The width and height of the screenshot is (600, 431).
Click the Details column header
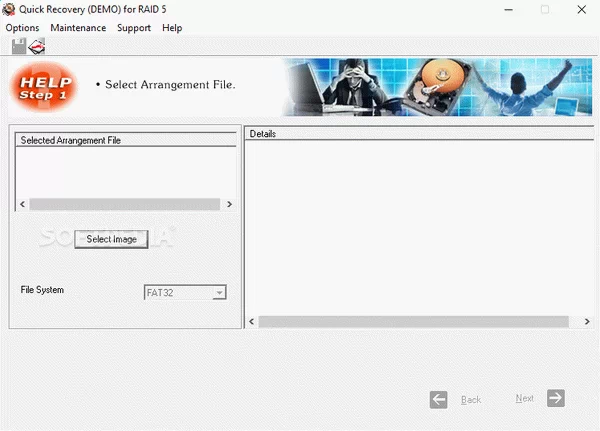[419, 134]
